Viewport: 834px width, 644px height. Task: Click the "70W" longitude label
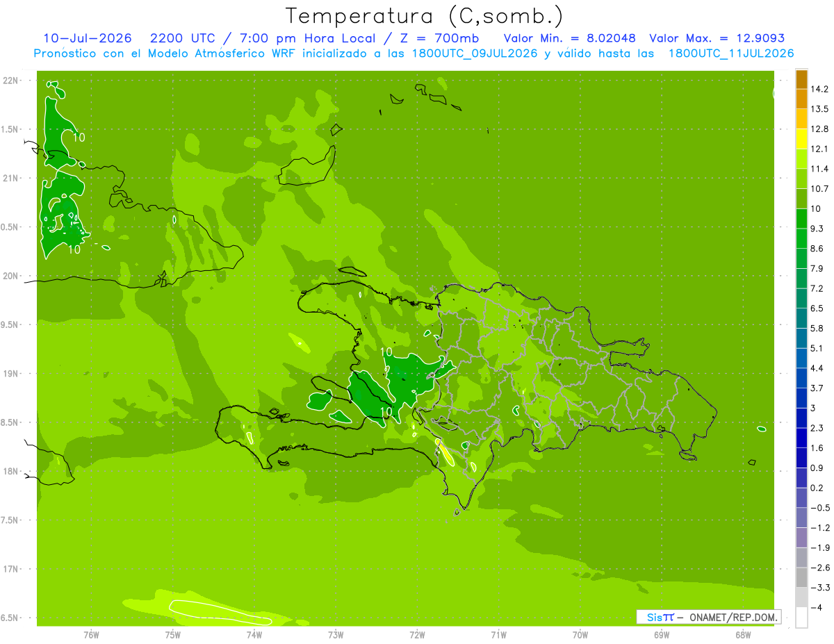[x=580, y=635]
